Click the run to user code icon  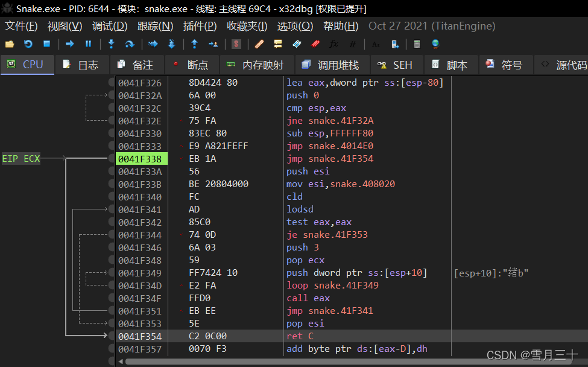pos(213,44)
